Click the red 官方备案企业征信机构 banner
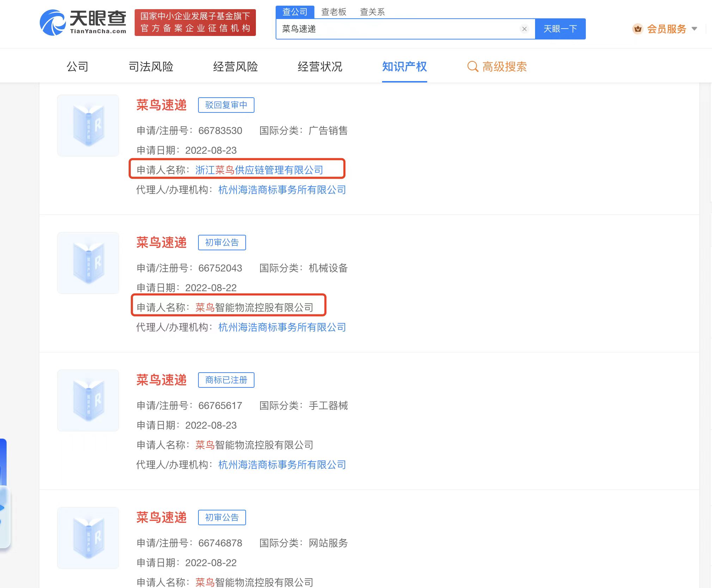 click(195, 22)
